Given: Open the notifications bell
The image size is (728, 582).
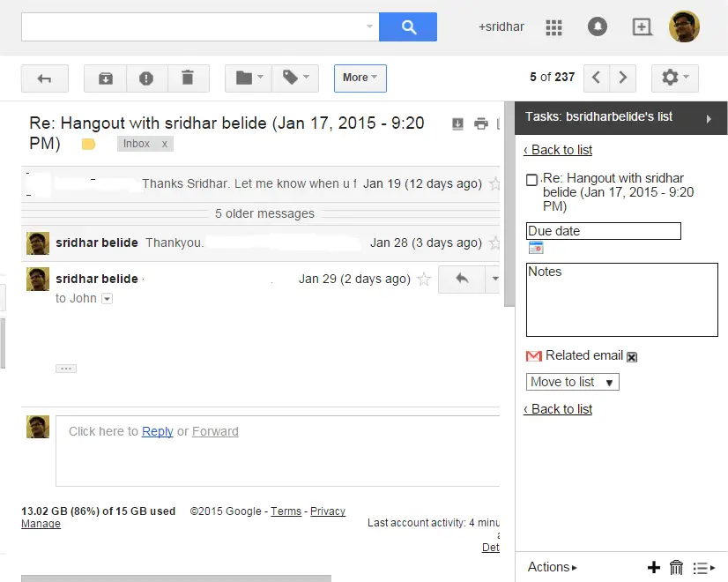Looking at the screenshot, I should tap(597, 26).
